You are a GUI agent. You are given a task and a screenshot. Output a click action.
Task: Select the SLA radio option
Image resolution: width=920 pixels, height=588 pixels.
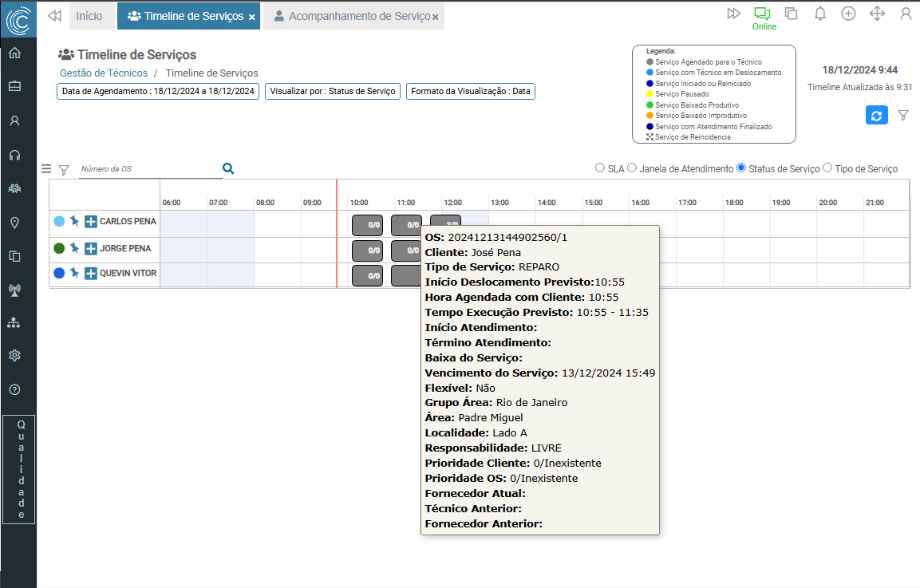tap(600, 168)
